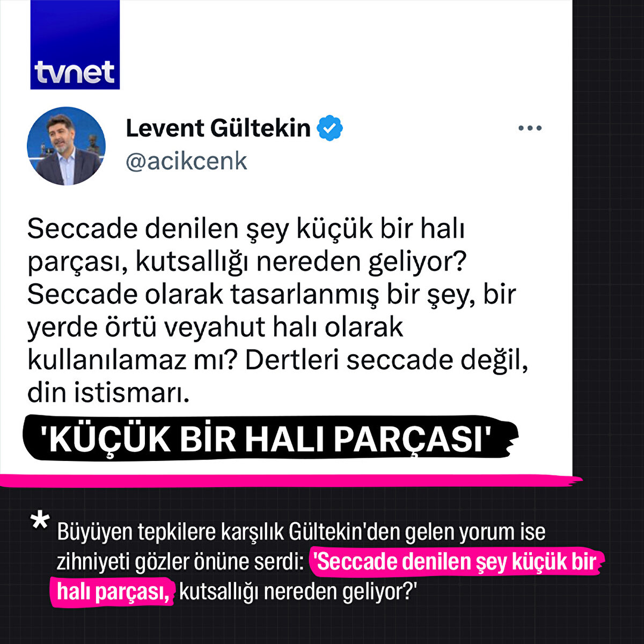The height and width of the screenshot is (644, 644).
Task: Open Levent Gültekin's profile picture
Action: [66, 146]
